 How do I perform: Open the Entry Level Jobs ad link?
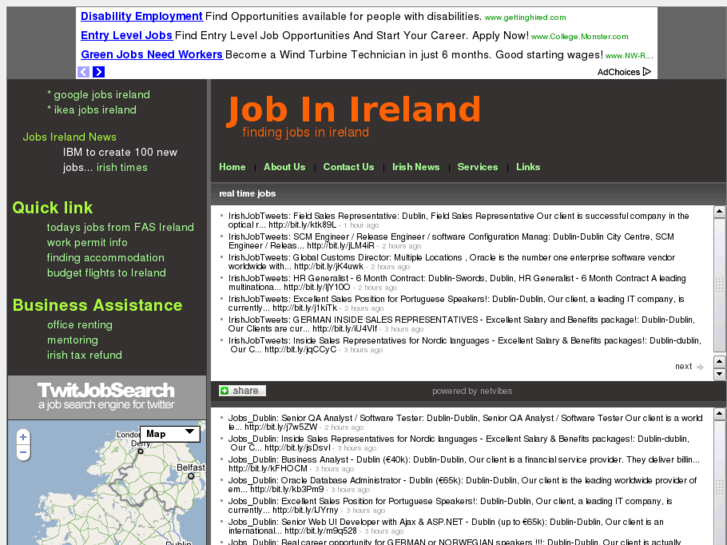[127, 35]
